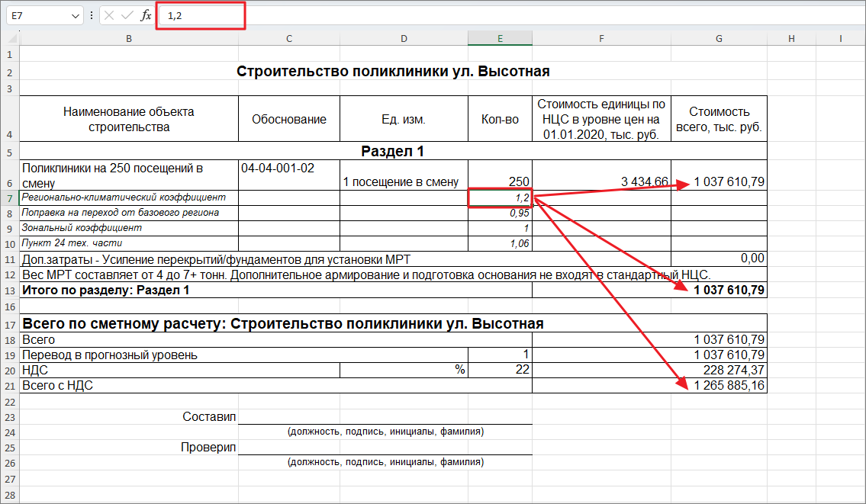Select column G header
The height and width of the screenshot is (504, 866).
[x=719, y=38]
